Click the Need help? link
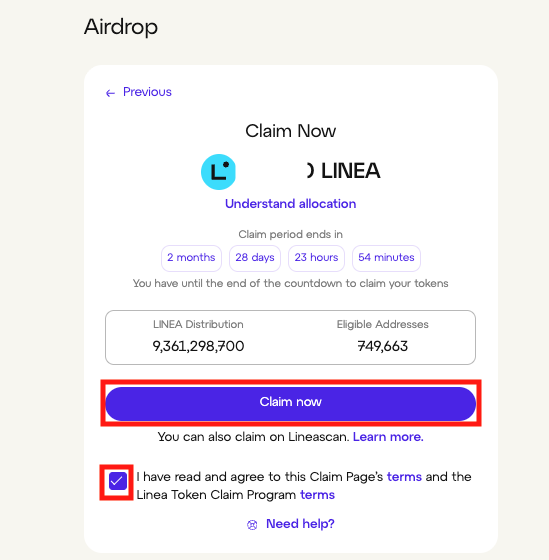This screenshot has height=560, width=549. 300,524
